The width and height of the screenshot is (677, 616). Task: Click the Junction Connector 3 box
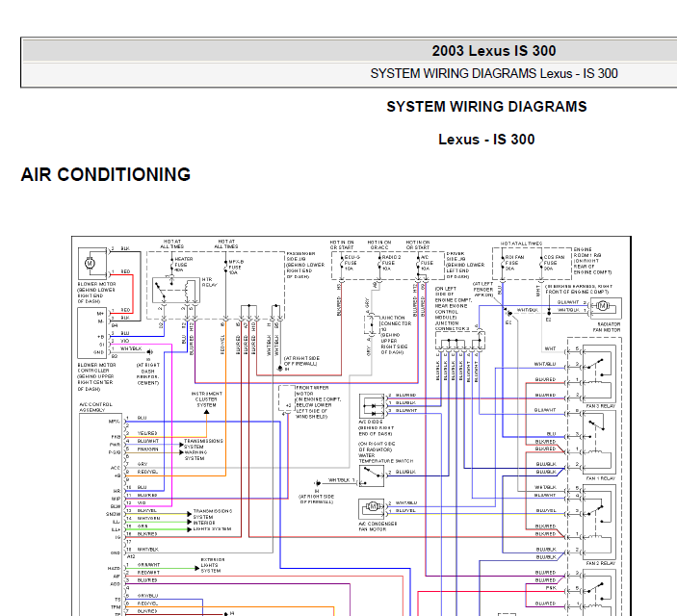(460, 341)
